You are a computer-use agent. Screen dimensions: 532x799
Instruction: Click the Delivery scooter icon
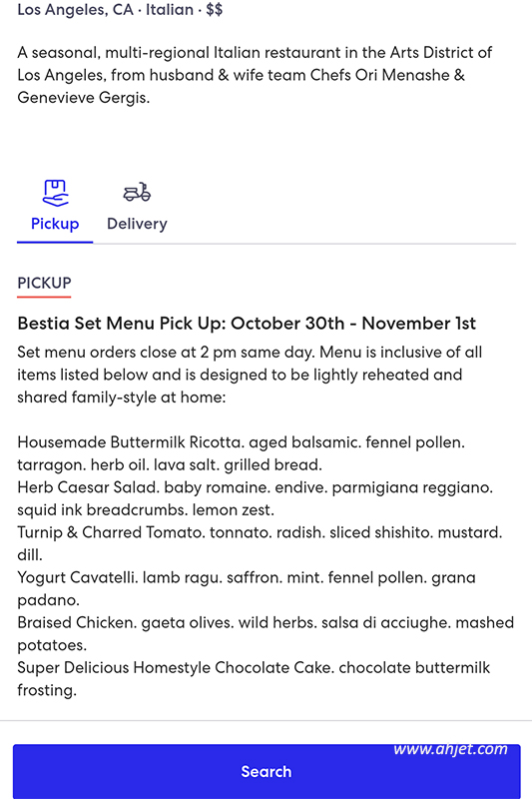click(x=137, y=192)
